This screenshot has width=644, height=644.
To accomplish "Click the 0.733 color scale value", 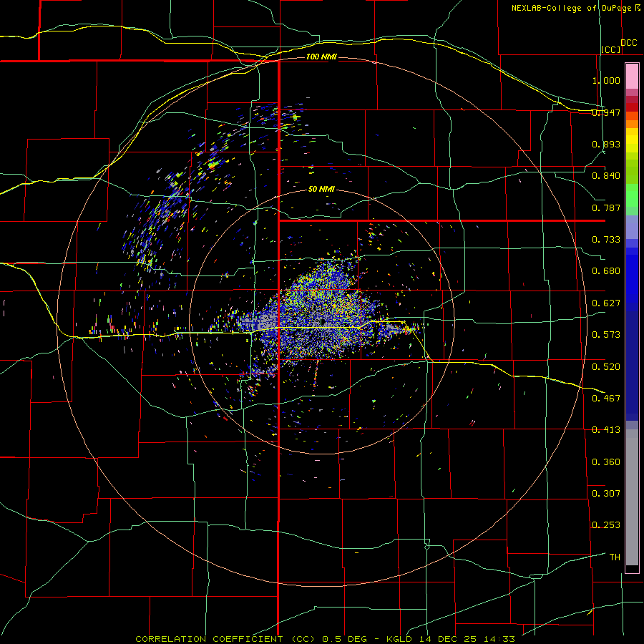I will [x=606, y=240].
